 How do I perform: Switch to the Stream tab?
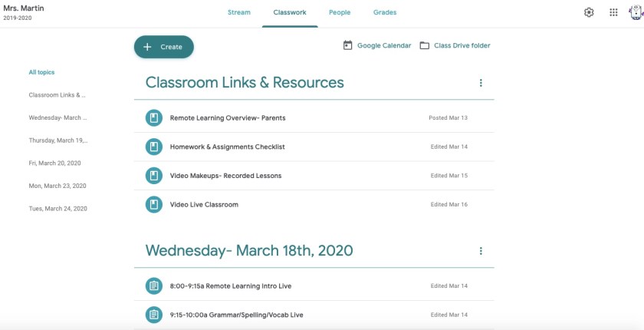[239, 13]
